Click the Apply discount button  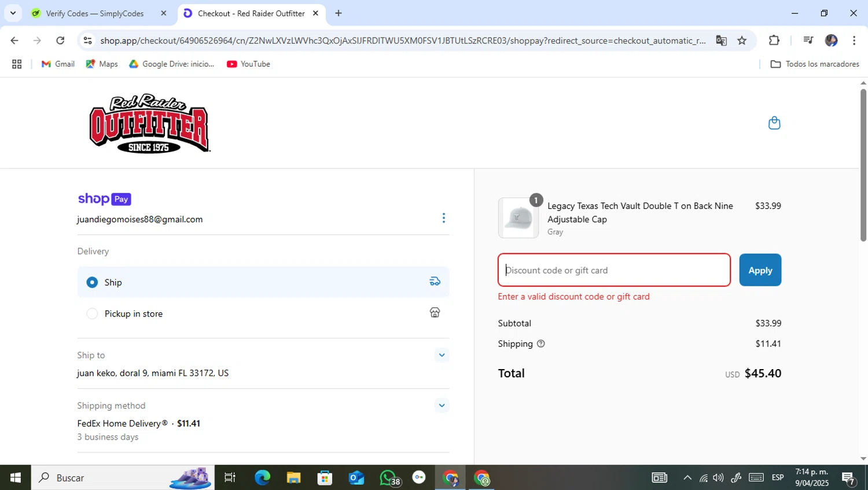click(760, 270)
